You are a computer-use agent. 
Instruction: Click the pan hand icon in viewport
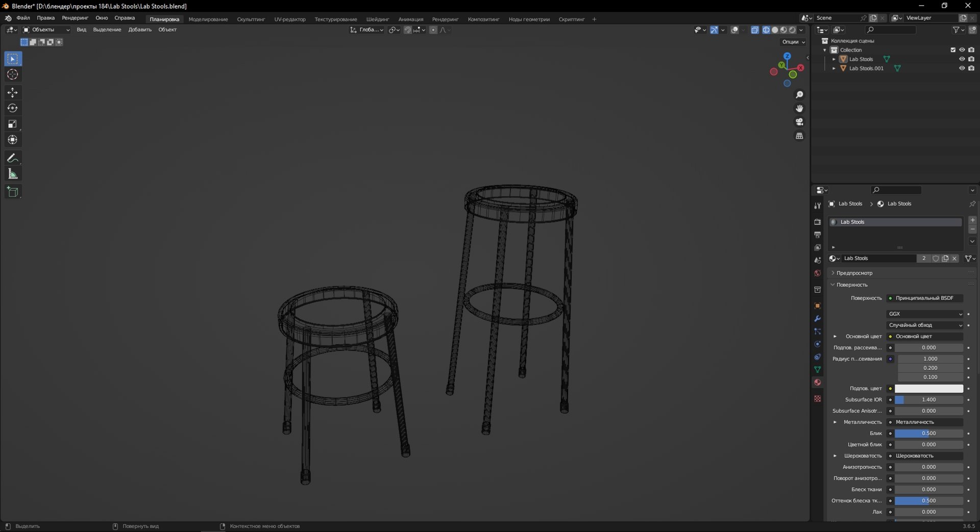click(799, 108)
